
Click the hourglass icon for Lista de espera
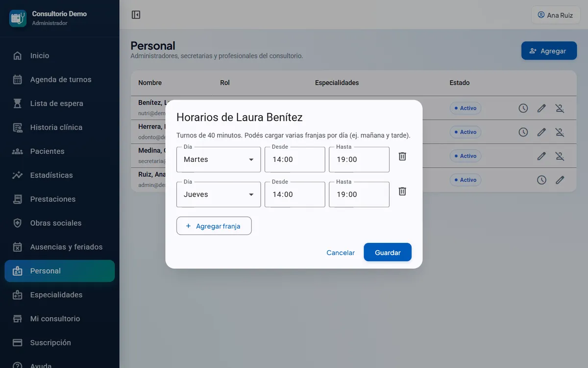[x=18, y=104]
